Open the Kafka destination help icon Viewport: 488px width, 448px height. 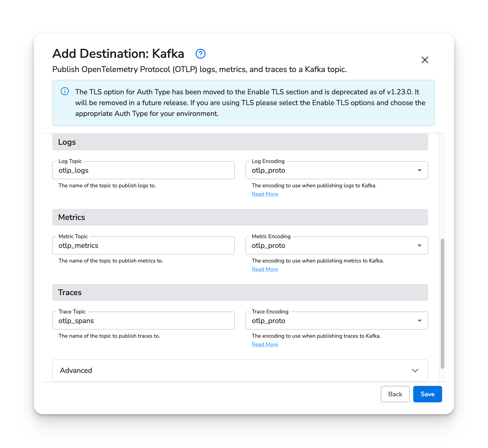pyautogui.click(x=200, y=54)
